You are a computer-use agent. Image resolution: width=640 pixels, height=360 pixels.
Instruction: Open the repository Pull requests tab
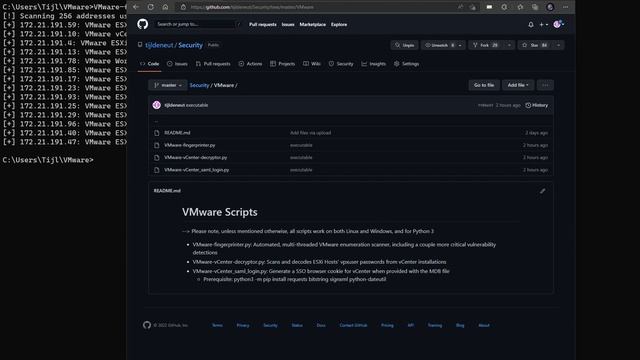[213, 64]
